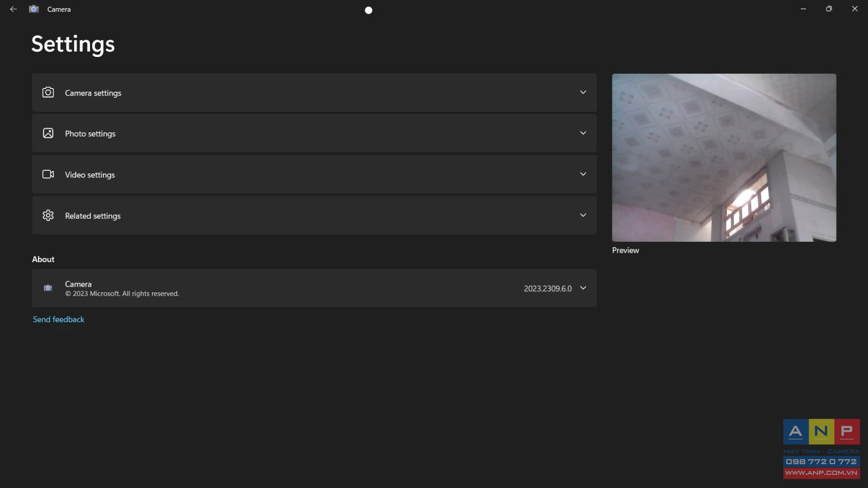Click the 'About' section heading
868x488 pixels.
tap(43, 259)
